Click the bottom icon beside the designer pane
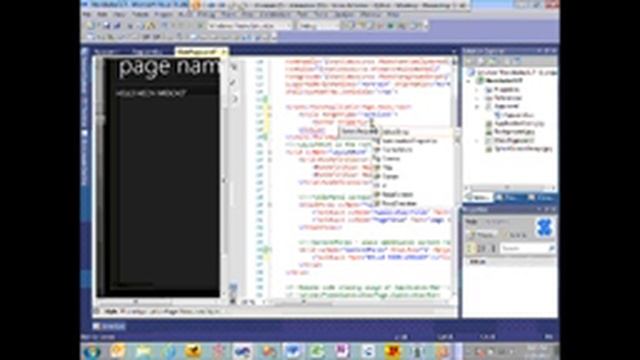Image resolution: width=640 pixels, height=360 pixels. pos(235,99)
